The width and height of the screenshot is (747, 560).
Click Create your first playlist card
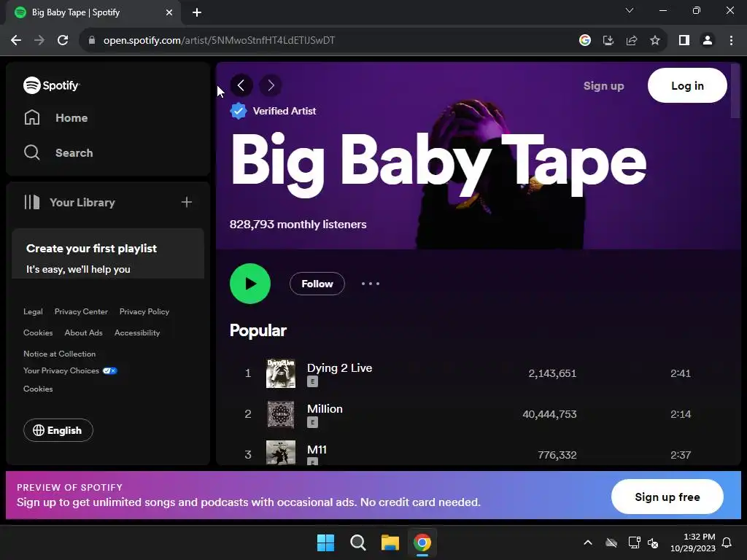click(108, 254)
